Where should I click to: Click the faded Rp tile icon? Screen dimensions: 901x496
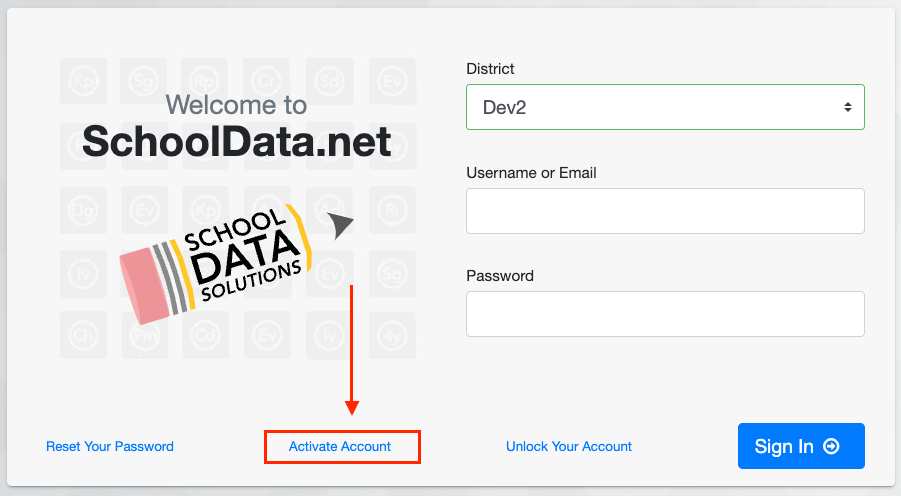205,81
